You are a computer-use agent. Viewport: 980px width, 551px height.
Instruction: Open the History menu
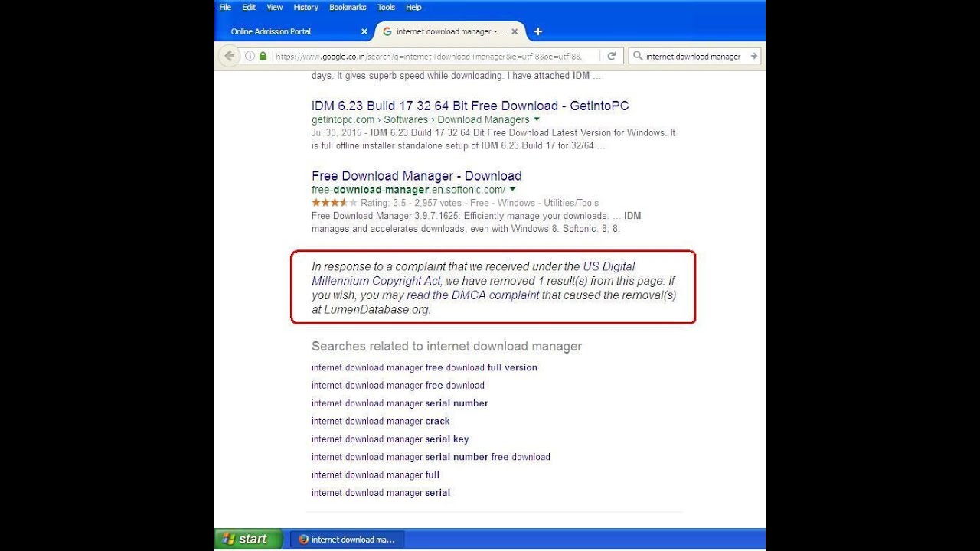tap(305, 7)
